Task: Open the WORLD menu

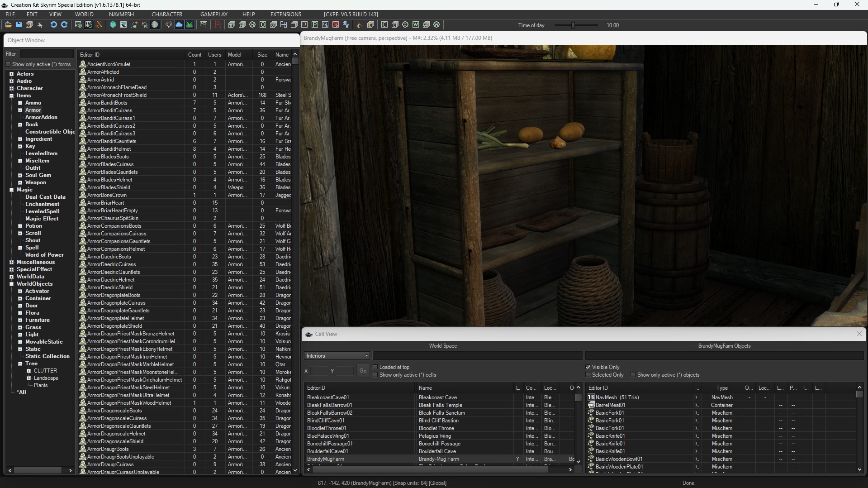Action: pos(84,14)
